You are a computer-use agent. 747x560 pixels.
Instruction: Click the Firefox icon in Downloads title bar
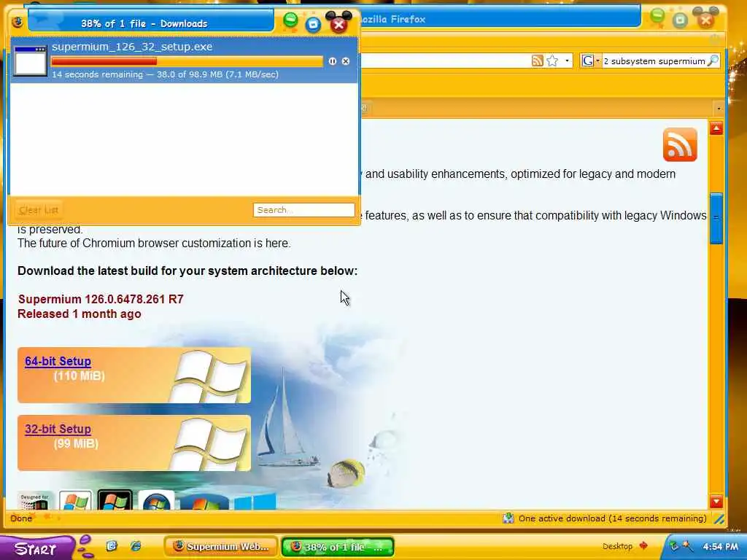point(18,23)
